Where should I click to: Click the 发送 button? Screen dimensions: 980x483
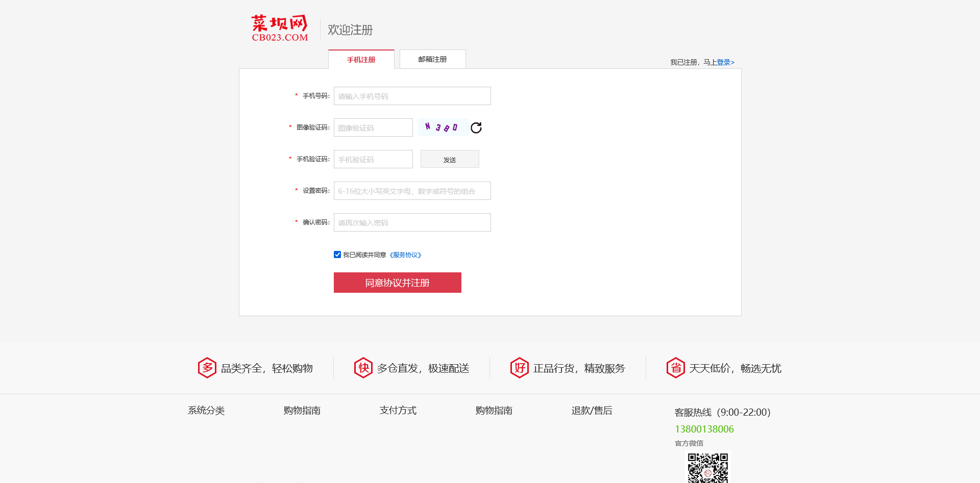click(x=450, y=159)
